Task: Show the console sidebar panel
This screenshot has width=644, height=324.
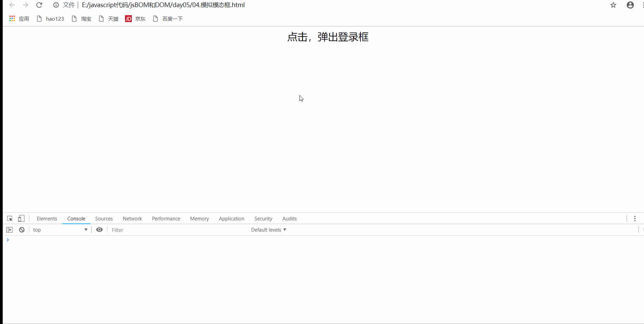Action: click(9, 230)
